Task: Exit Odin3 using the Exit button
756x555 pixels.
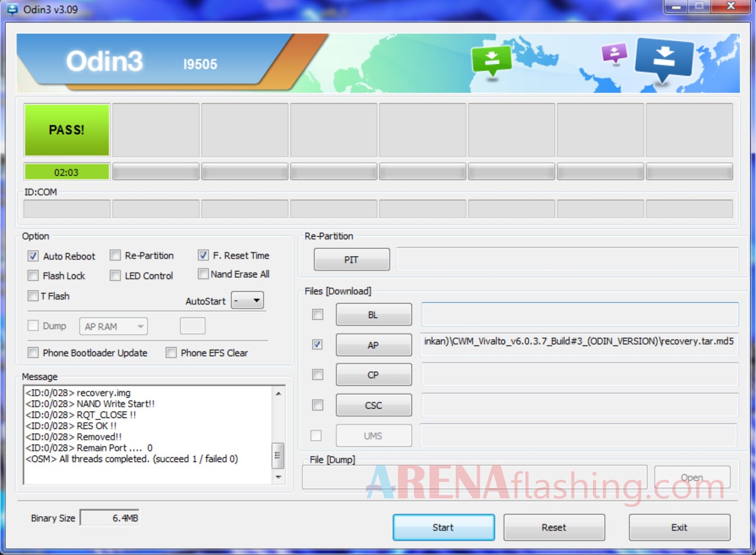Action: point(679,527)
